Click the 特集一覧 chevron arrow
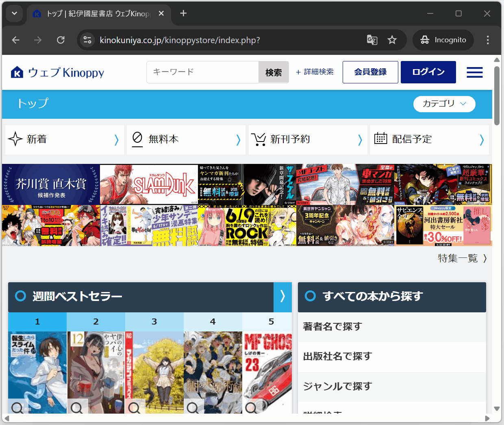This screenshot has width=504, height=425. tap(485, 259)
